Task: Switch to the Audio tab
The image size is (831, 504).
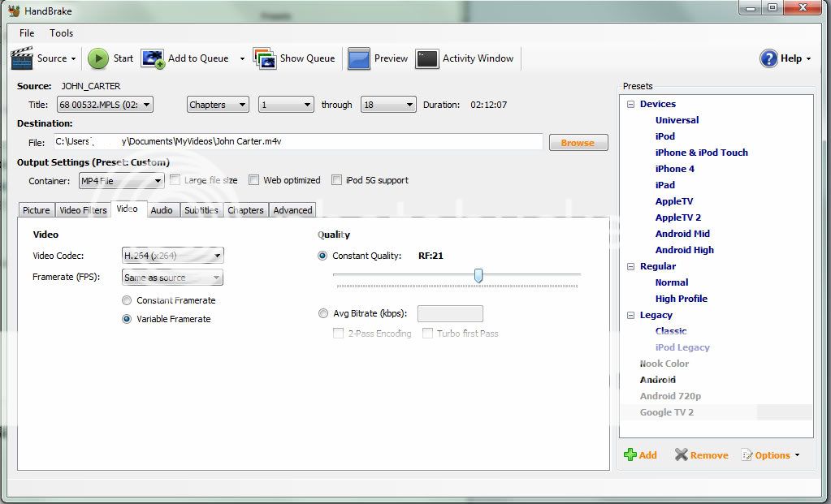Action: (x=162, y=209)
